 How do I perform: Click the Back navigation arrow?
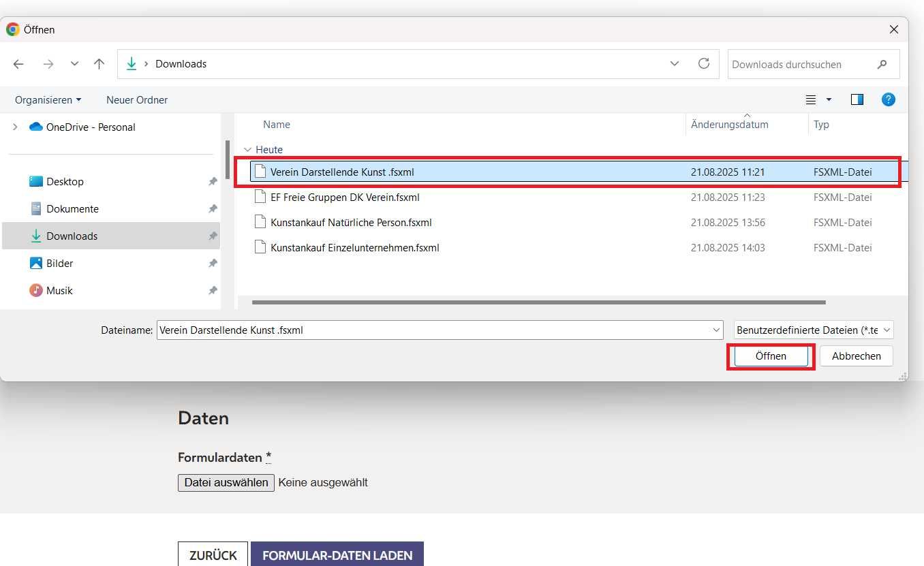click(x=18, y=64)
